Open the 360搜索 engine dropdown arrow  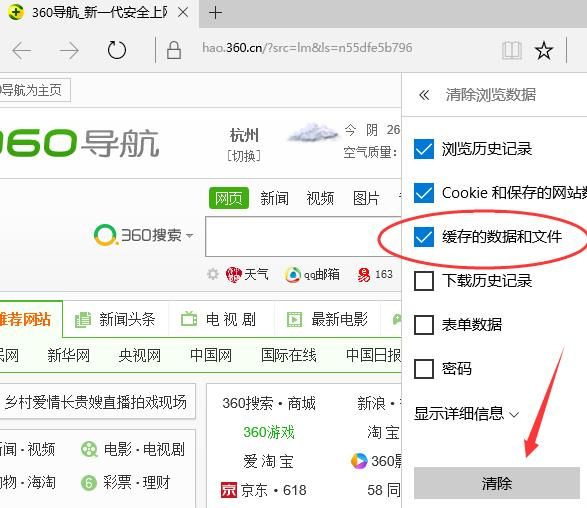[x=189, y=235]
